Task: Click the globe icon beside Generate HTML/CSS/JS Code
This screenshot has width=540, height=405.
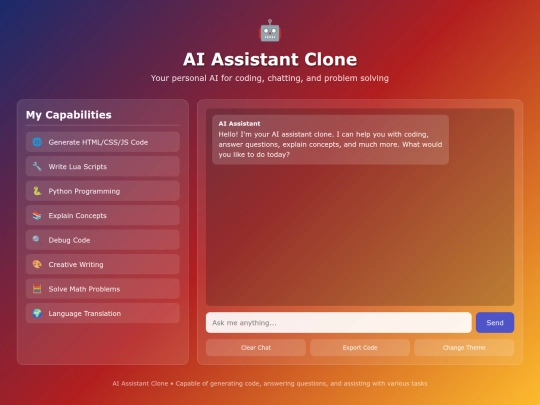Action: [37, 142]
